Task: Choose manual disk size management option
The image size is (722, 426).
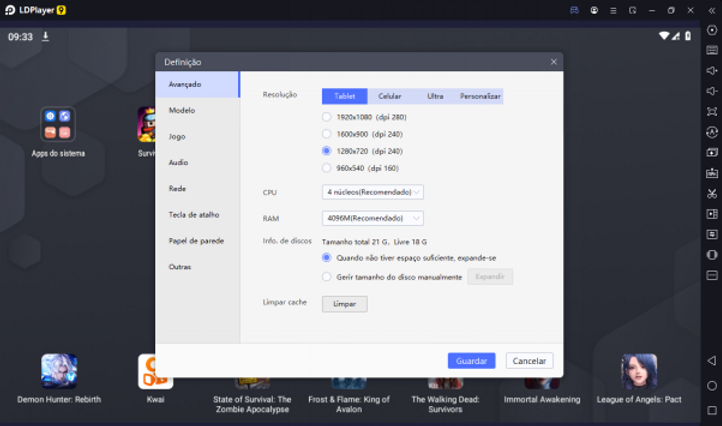Action: (x=327, y=277)
